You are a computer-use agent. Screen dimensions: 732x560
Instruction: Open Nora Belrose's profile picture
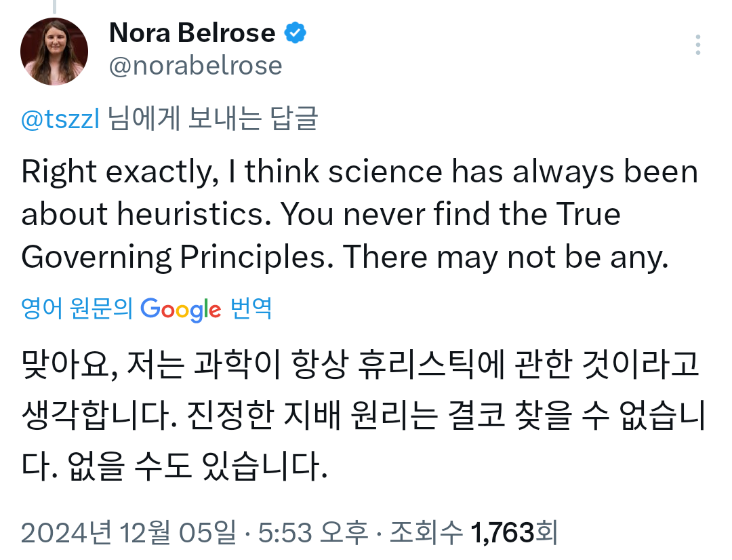pos(54,52)
